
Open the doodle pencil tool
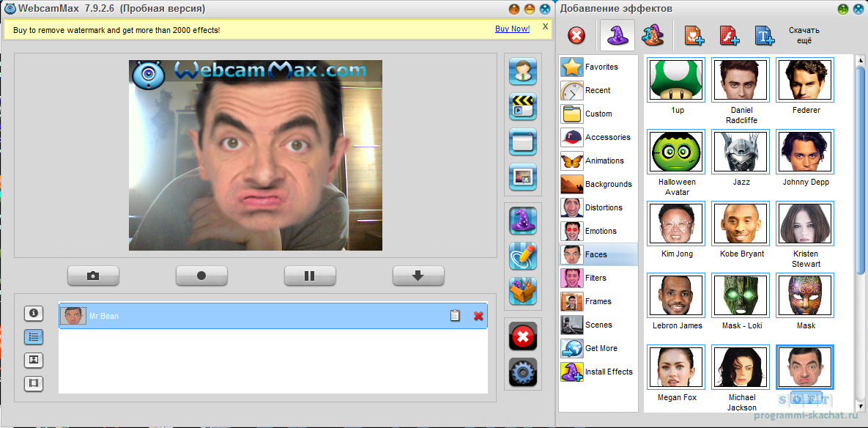click(x=522, y=256)
